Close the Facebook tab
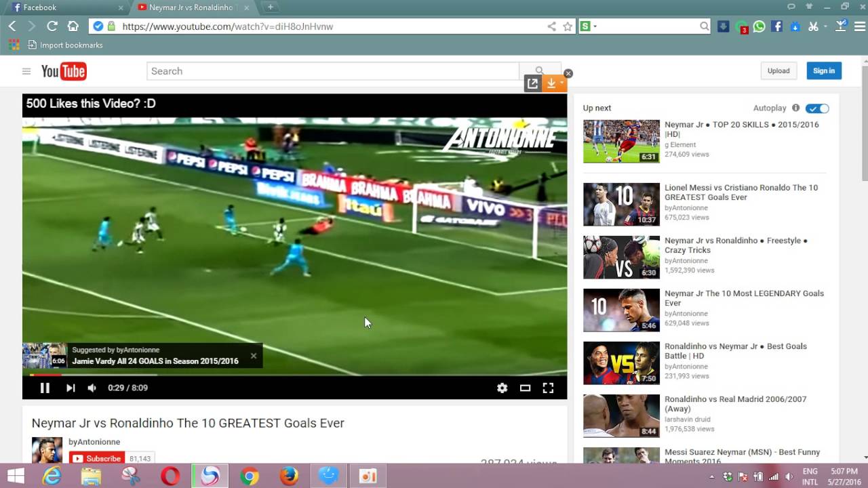Image resolution: width=868 pixels, height=488 pixels. [x=121, y=7]
